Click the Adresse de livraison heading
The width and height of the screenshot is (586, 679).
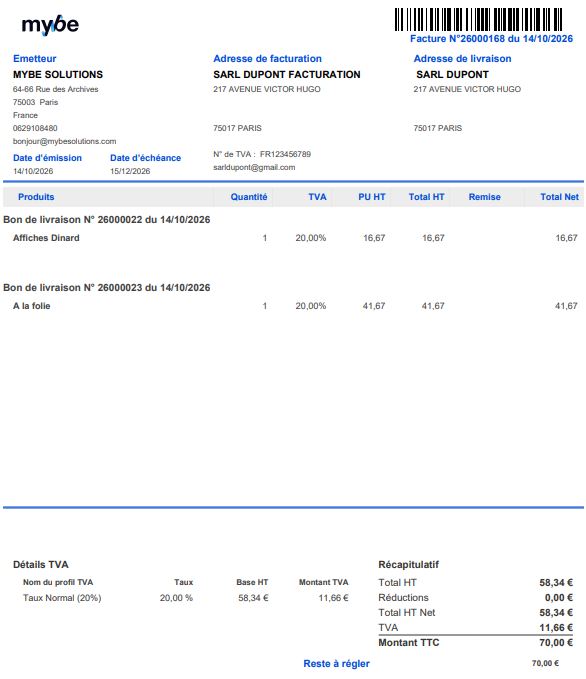pos(462,58)
